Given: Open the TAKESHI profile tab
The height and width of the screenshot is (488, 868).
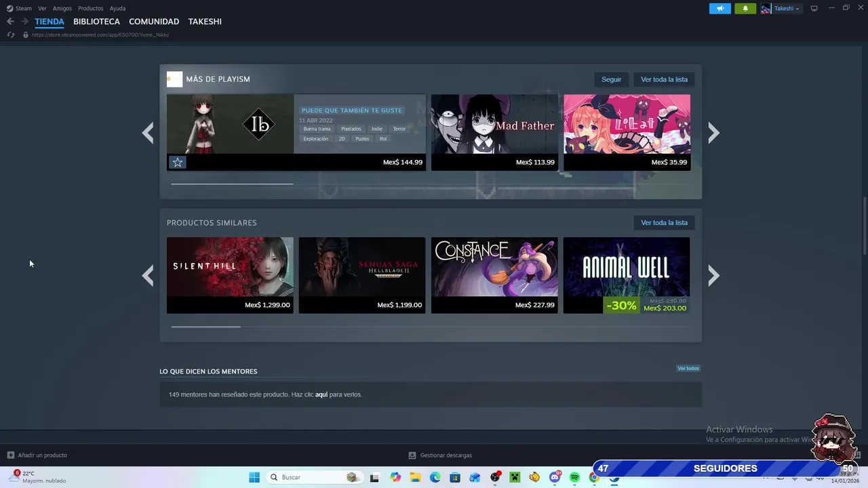Looking at the screenshot, I should tap(205, 22).
